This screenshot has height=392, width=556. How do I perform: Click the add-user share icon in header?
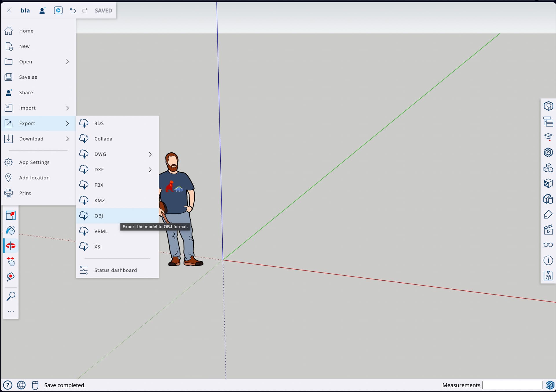point(43,10)
